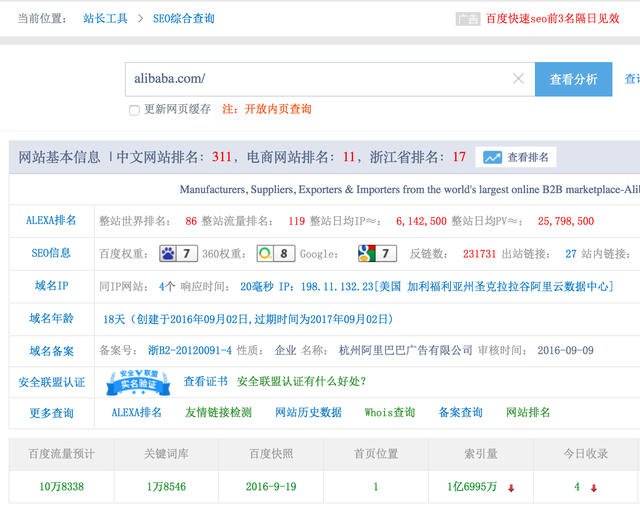Click audit date 2016-09-09

565,350
